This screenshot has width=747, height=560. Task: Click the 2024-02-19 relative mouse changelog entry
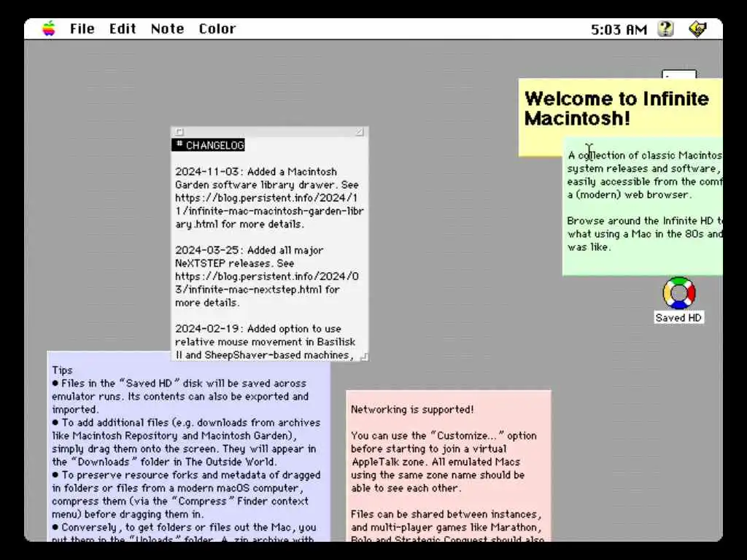[266, 342]
